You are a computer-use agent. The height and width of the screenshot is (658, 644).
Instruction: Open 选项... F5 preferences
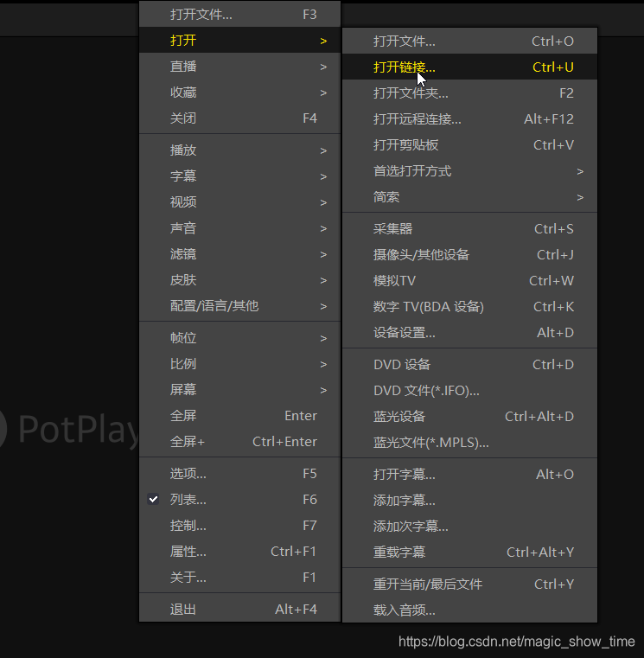[239, 474]
